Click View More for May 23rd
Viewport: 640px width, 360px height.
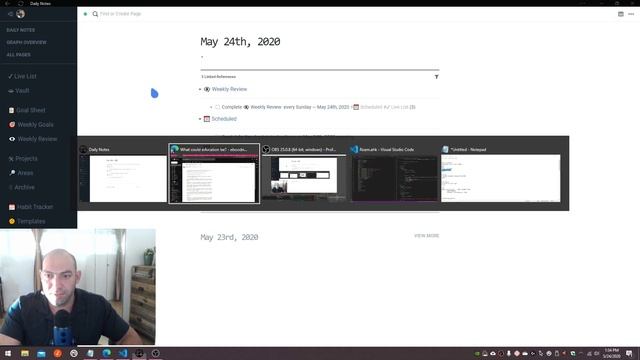click(x=427, y=236)
